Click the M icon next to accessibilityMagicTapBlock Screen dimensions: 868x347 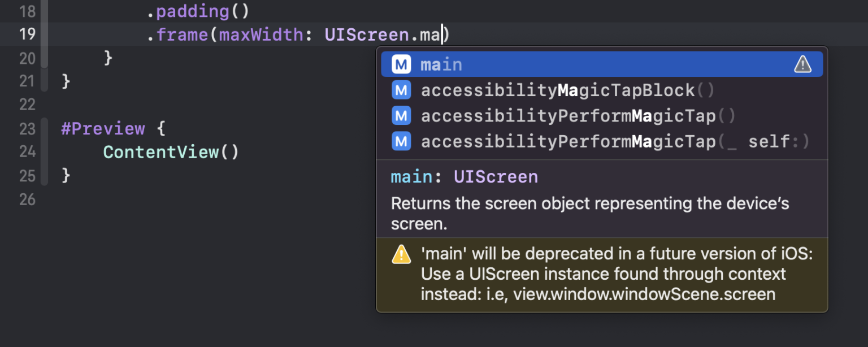pos(401,90)
